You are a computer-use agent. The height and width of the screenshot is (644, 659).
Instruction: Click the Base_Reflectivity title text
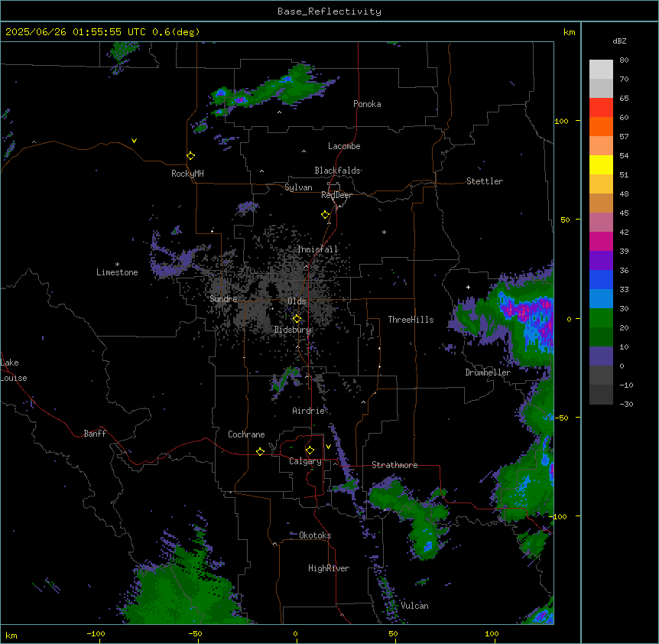(x=329, y=11)
